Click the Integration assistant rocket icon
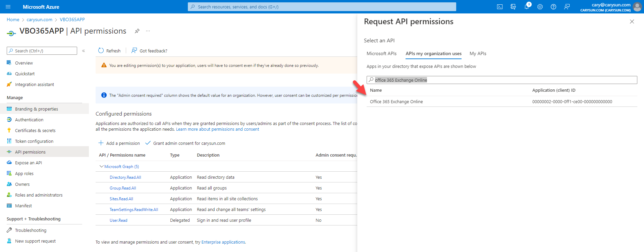Viewport: 644px width, 252px height. click(9, 84)
